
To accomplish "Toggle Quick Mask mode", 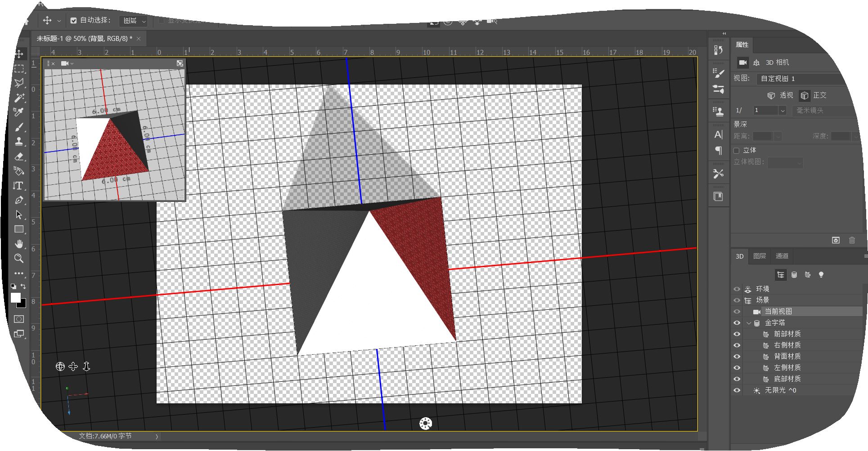I will click(x=19, y=319).
